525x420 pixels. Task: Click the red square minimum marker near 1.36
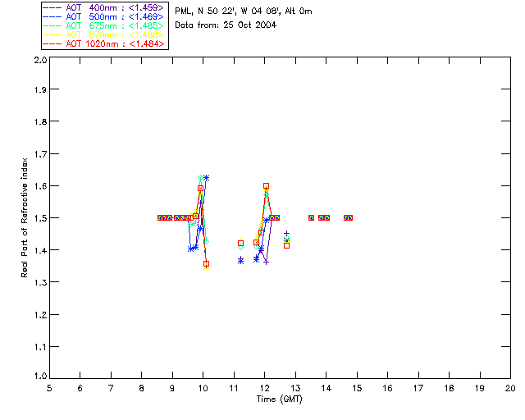[x=206, y=264]
